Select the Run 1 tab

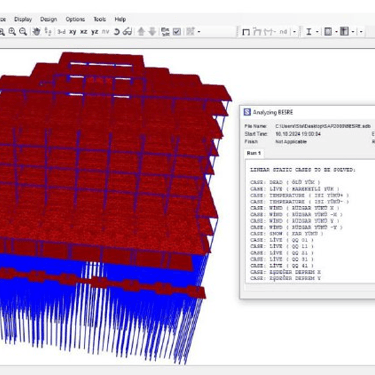(x=254, y=153)
